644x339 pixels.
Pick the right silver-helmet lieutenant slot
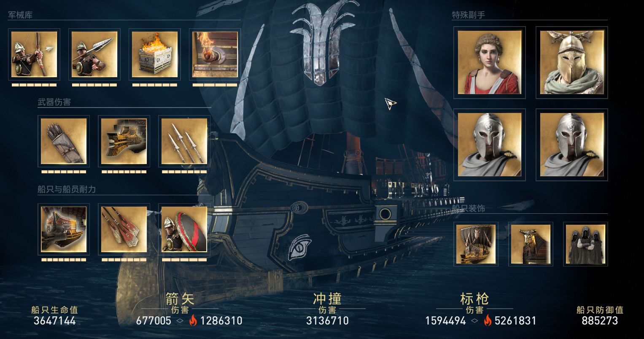[572, 145]
